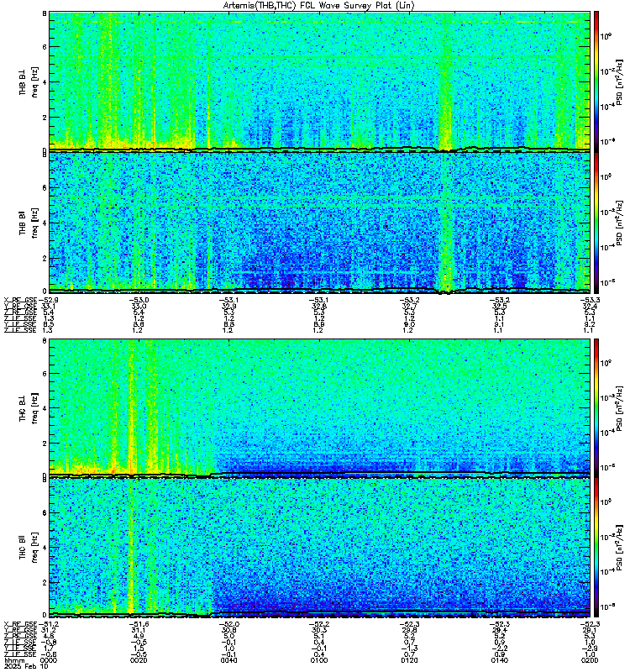Click the "-52.2" THC X position value
630x672 pixels.
coord(319,624)
